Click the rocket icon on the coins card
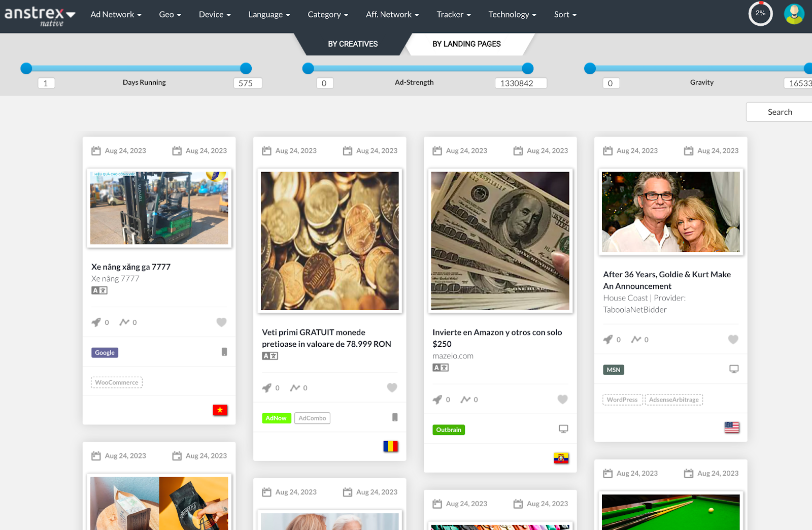 (x=266, y=387)
